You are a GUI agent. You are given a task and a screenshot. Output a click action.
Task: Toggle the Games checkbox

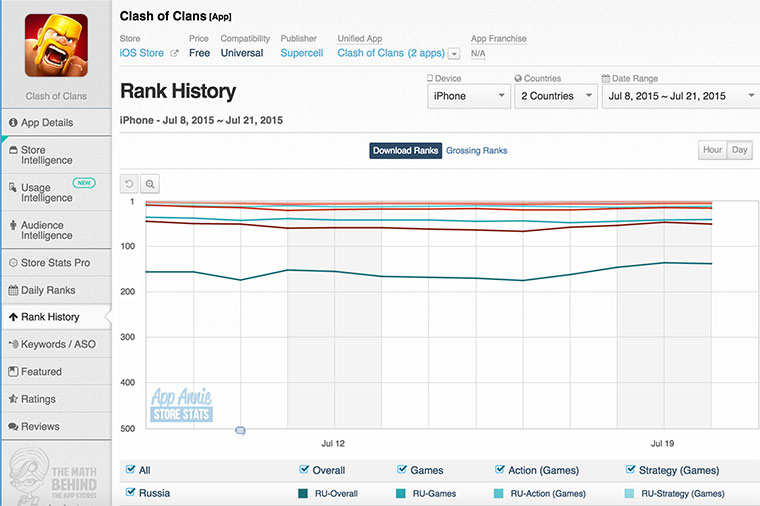coord(402,469)
